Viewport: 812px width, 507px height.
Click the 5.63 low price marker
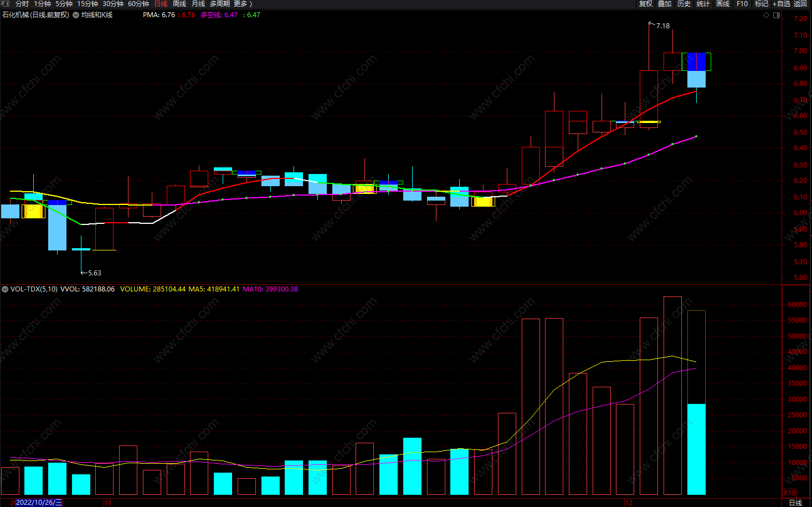click(x=94, y=273)
